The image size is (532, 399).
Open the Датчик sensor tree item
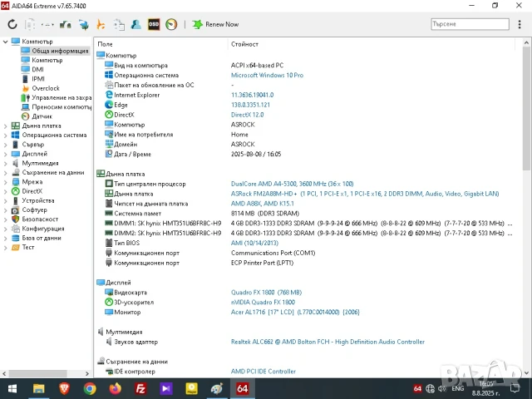pos(41,116)
